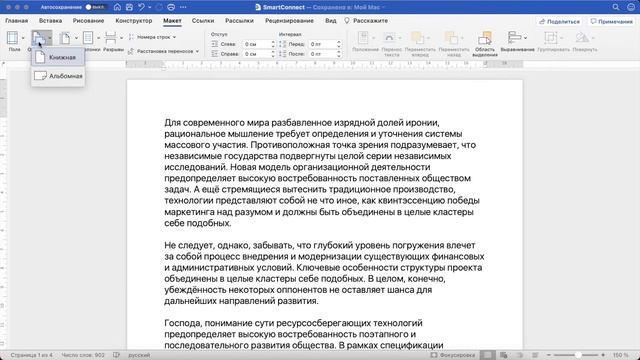
Task: Click the Группировать group icon
Action: point(550,38)
